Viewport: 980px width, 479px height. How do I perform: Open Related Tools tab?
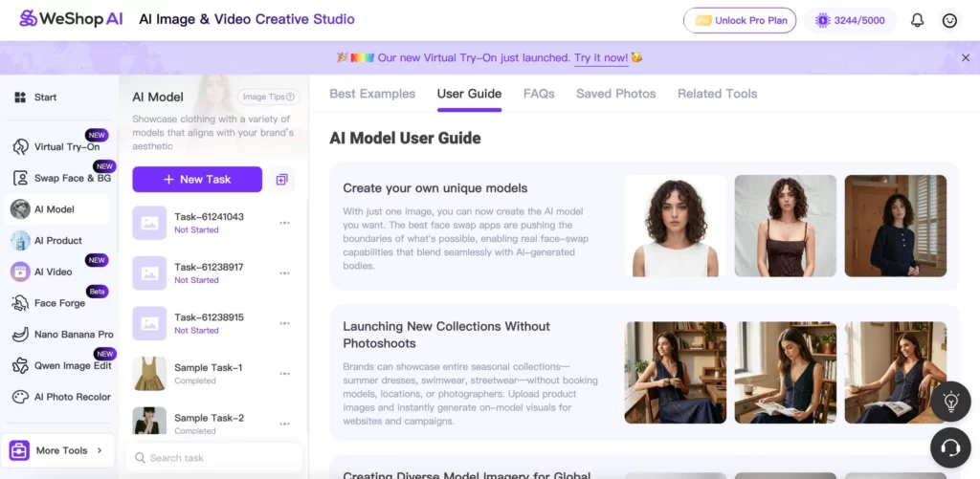[x=718, y=94]
